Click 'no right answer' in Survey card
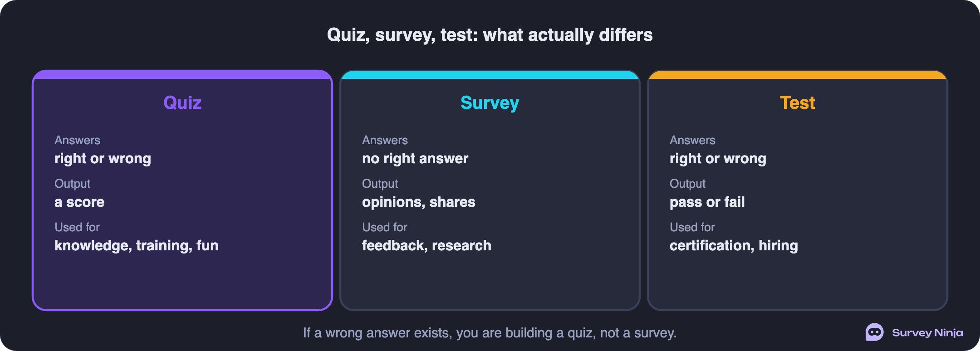This screenshot has width=980, height=351. [x=415, y=159]
